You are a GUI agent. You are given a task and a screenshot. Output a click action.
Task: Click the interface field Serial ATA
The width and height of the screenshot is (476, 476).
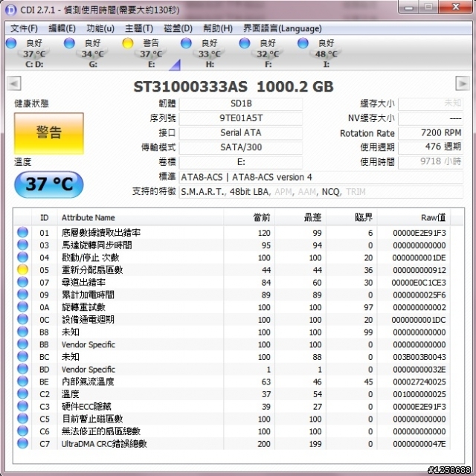(x=241, y=133)
